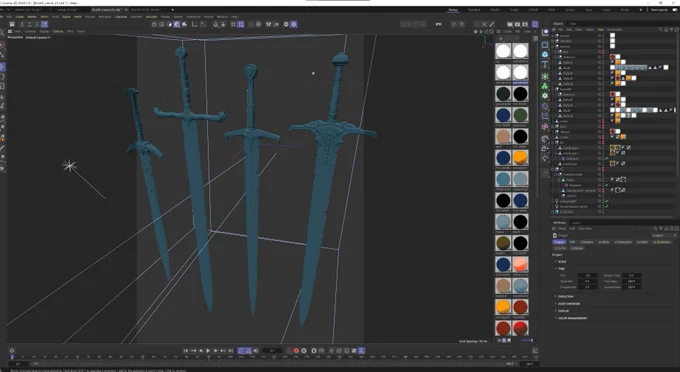
Task: Toggle the green checkmark on Displacer object
Action: [607, 185]
